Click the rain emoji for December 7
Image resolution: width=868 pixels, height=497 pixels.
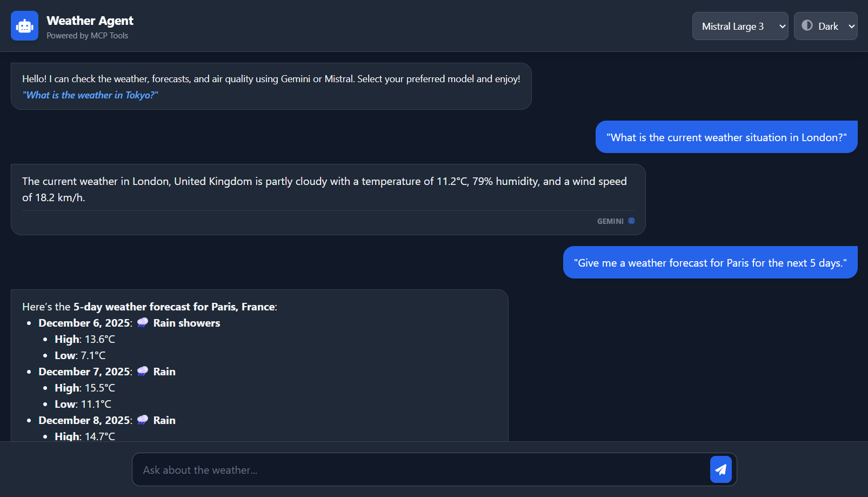click(142, 371)
